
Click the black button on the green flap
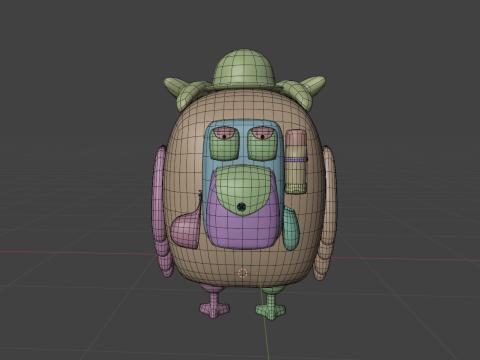point(241,207)
